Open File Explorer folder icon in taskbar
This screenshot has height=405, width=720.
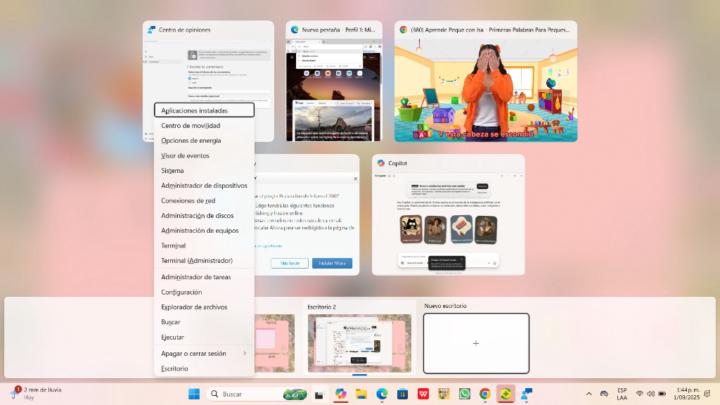(x=361, y=394)
